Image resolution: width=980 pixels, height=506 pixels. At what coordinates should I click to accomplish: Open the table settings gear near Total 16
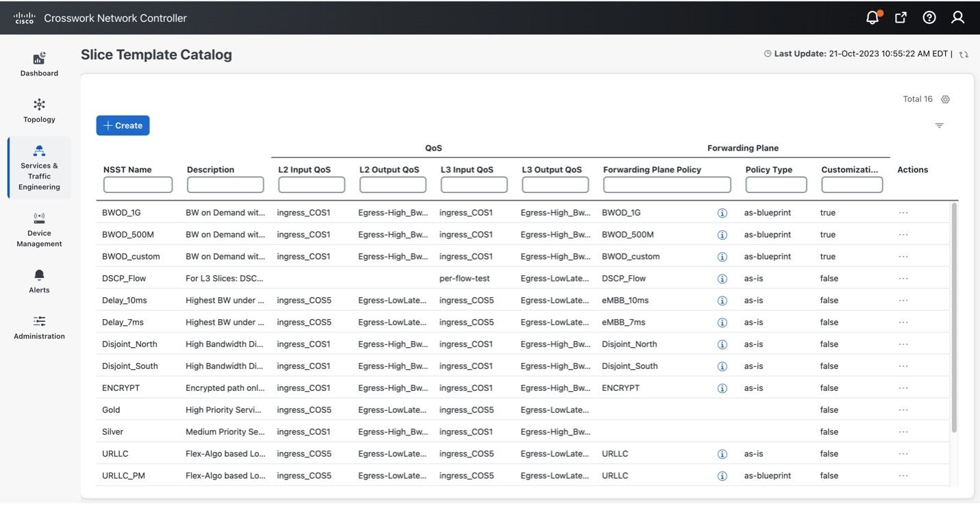pyautogui.click(x=945, y=99)
